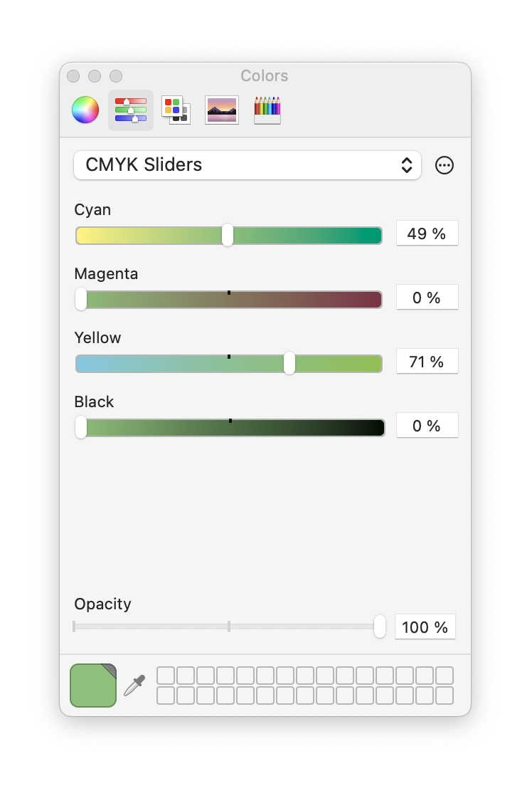Click the ellipsis more options button
Viewport: 532px width, 793px height.
[x=445, y=166]
